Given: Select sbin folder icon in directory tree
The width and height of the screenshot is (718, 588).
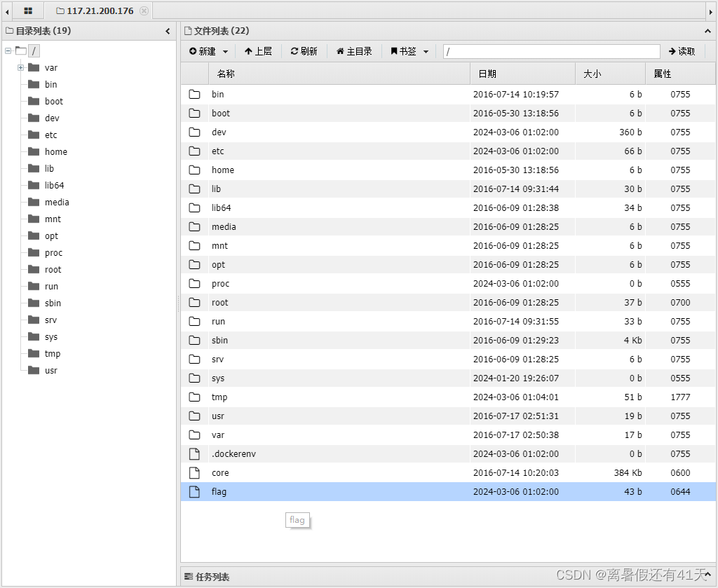Looking at the screenshot, I should pyautogui.click(x=34, y=303).
